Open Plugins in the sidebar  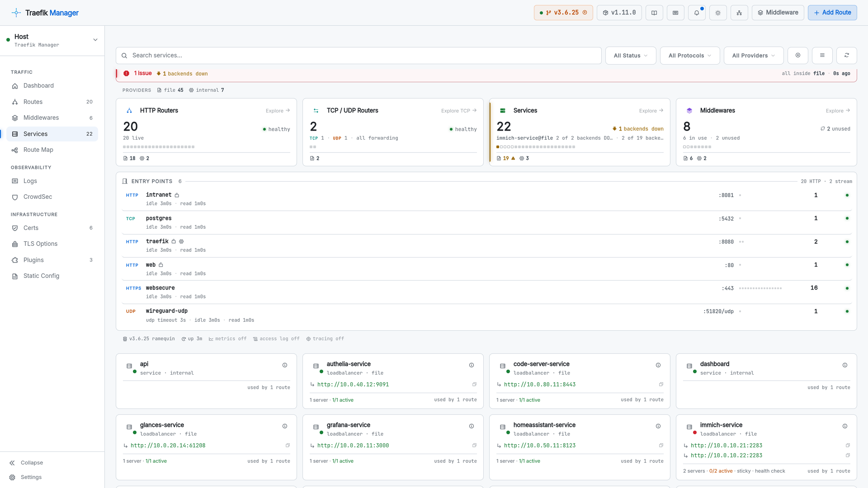coord(52,260)
